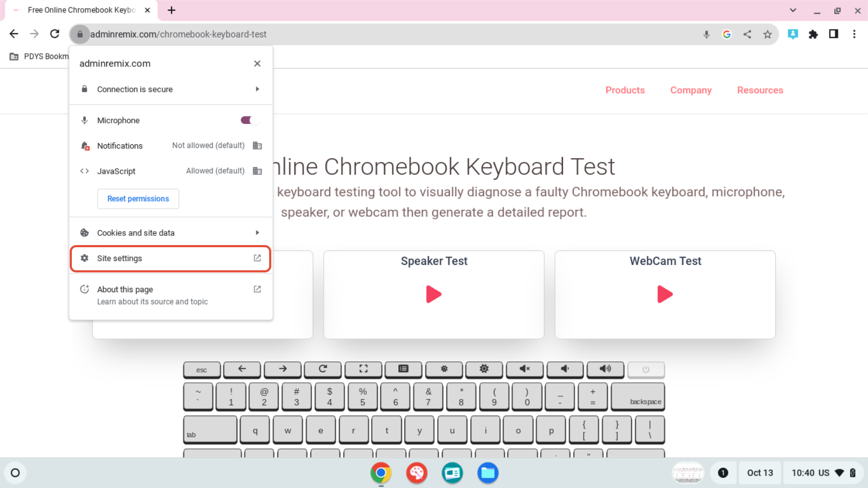Click the brightness up key on virtual keyboard
868x488 pixels.
(x=484, y=369)
